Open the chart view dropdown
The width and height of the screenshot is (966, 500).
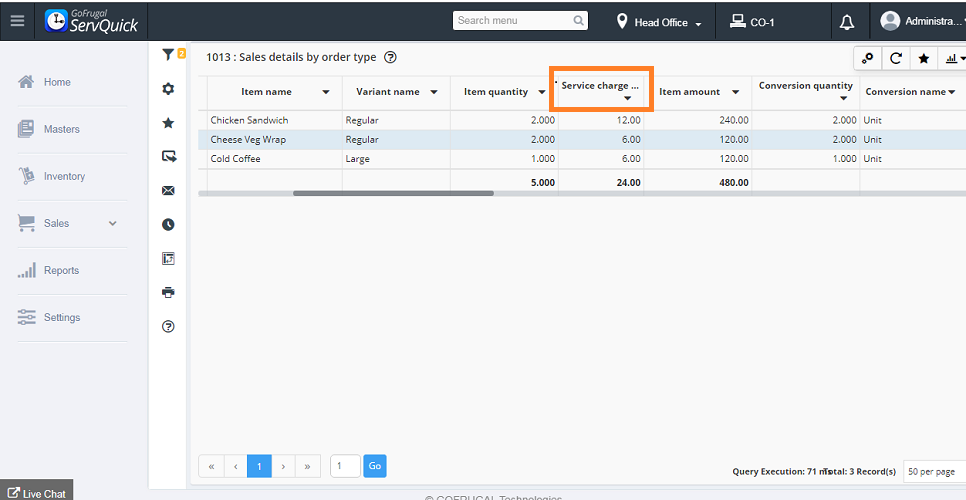point(954,58)
